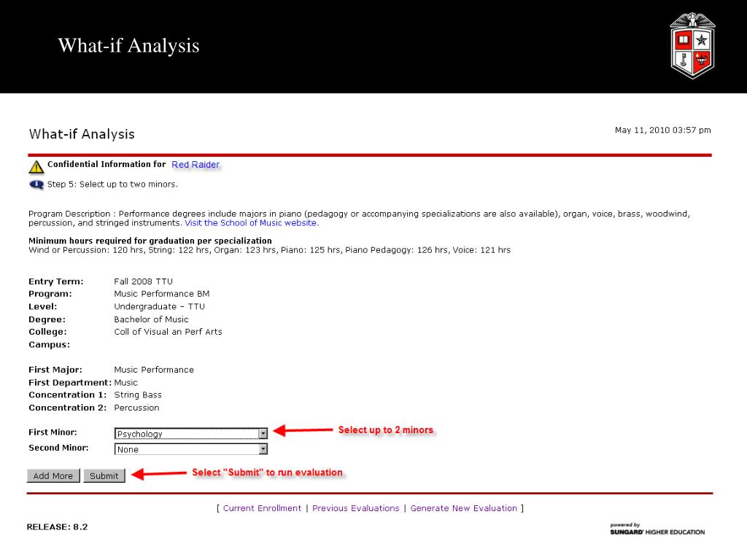Viewport: 747px width, 560px height.
Task: Go to Current Enrollment link
Action: [x=262, y=508]
